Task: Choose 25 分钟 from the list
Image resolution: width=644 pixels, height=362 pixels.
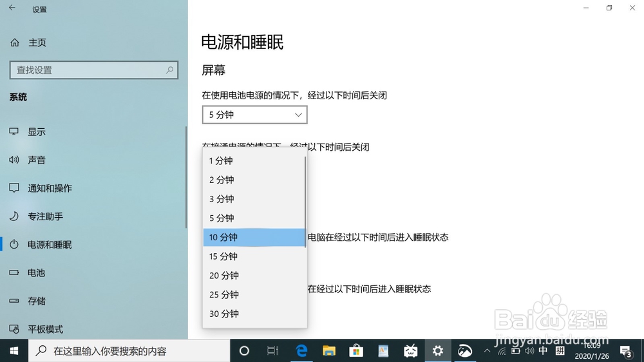Action: 254,294
